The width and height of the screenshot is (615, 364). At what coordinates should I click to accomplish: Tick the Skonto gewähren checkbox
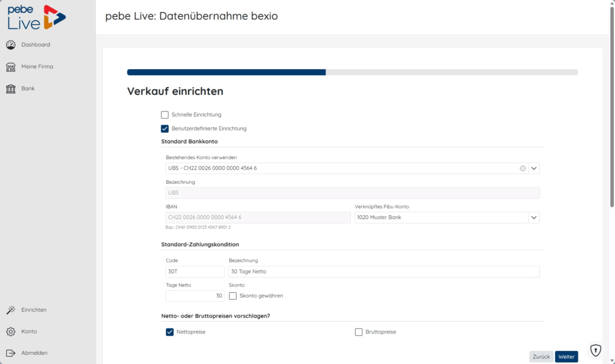(232, 296)
